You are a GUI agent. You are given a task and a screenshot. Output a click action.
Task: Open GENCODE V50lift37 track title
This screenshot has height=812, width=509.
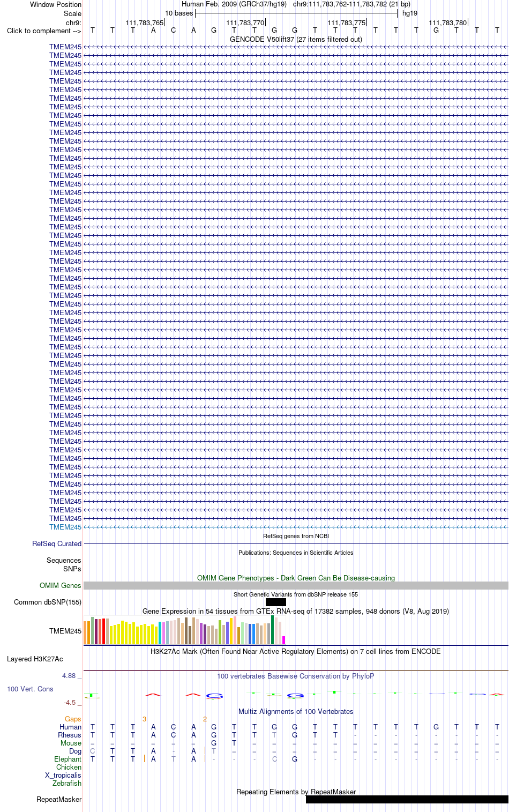(x=296, y=39)
